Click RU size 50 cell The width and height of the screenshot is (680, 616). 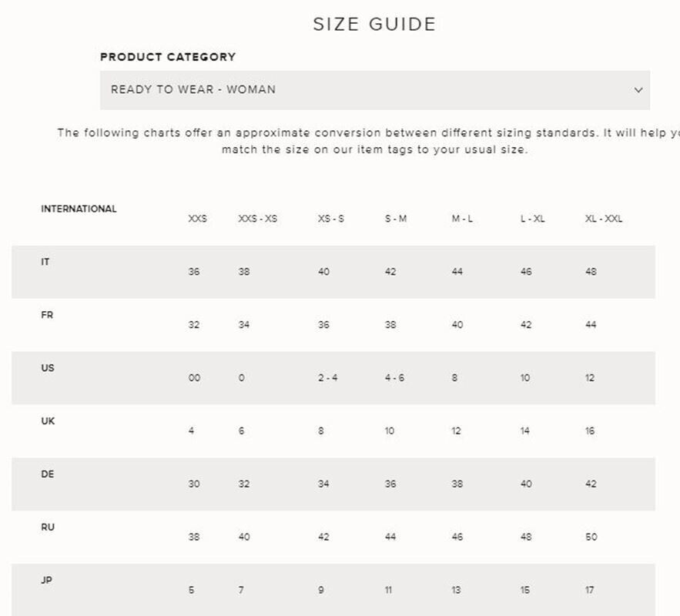[x=591, y=537]
